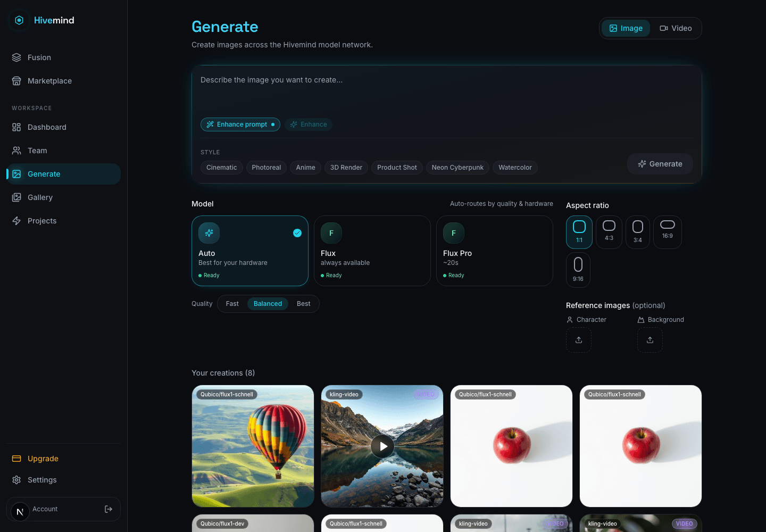Play the mountain lake kling-video
766x532 pixels.
(x=382, y=446)
